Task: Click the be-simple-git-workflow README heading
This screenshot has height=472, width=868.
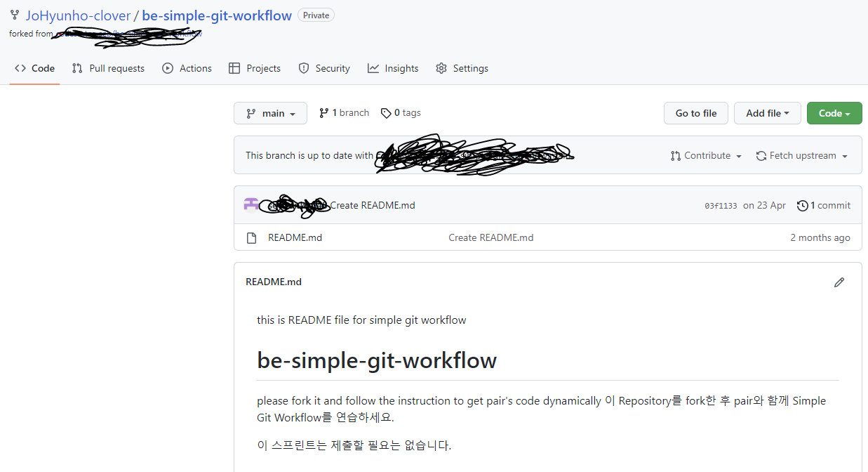Action: click(x=377, y=360)
